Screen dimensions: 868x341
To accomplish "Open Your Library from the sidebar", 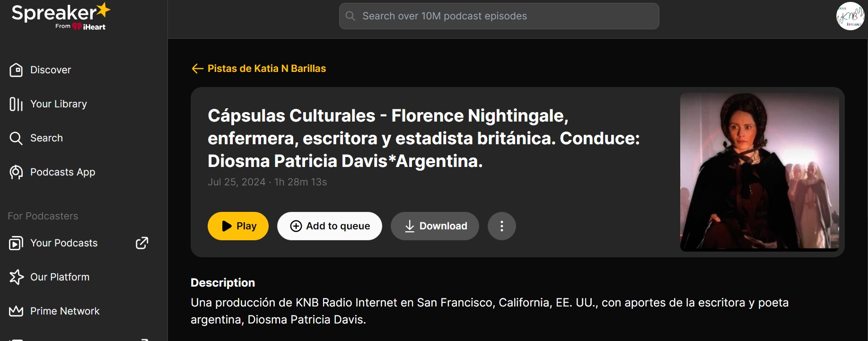I will tap(58, 104).
